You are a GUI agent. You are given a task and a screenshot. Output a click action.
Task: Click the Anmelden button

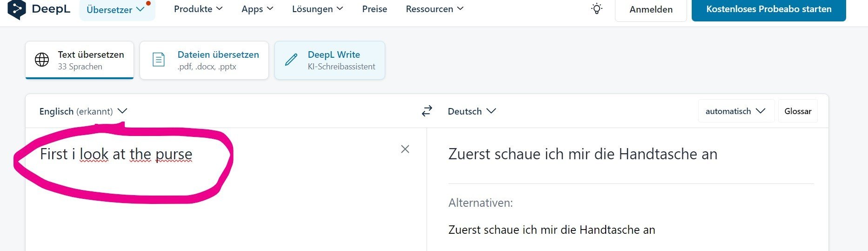[x=651, y=9]
